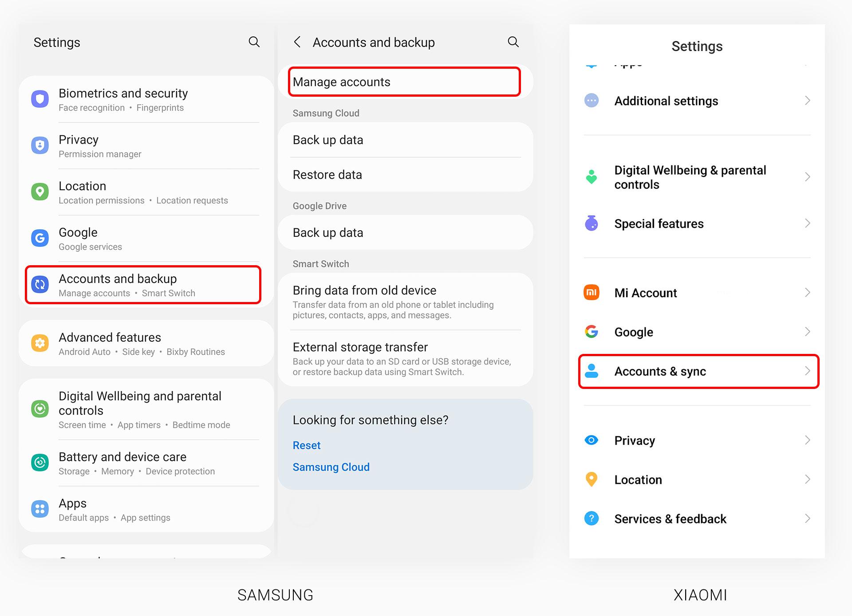Click the Xiaomi Privacy eye icon
852x616 pixels.
coord(592,440)
